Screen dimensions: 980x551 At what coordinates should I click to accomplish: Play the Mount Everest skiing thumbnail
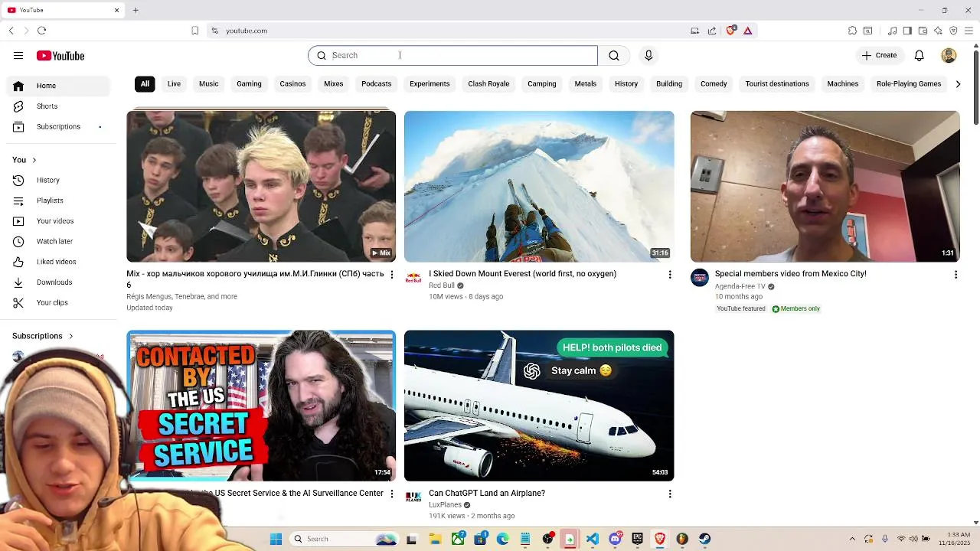pos(539,186)
